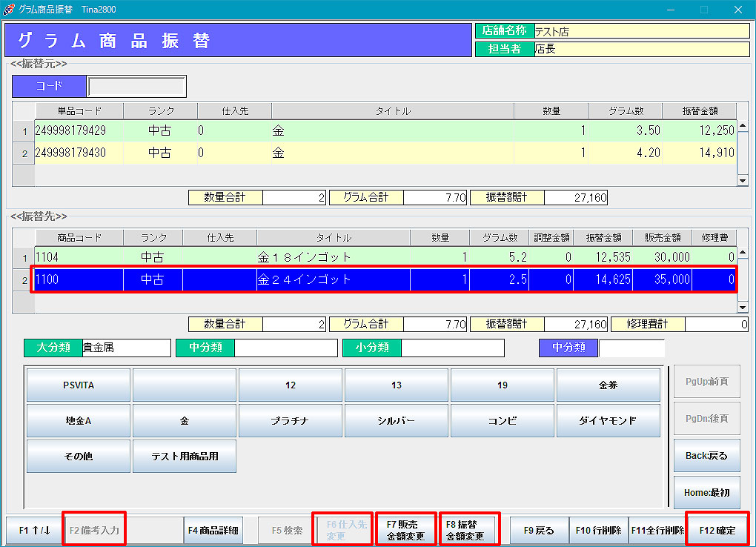Click the F9 戻る button
756x547 pixels.
click(x=539, y=531)
